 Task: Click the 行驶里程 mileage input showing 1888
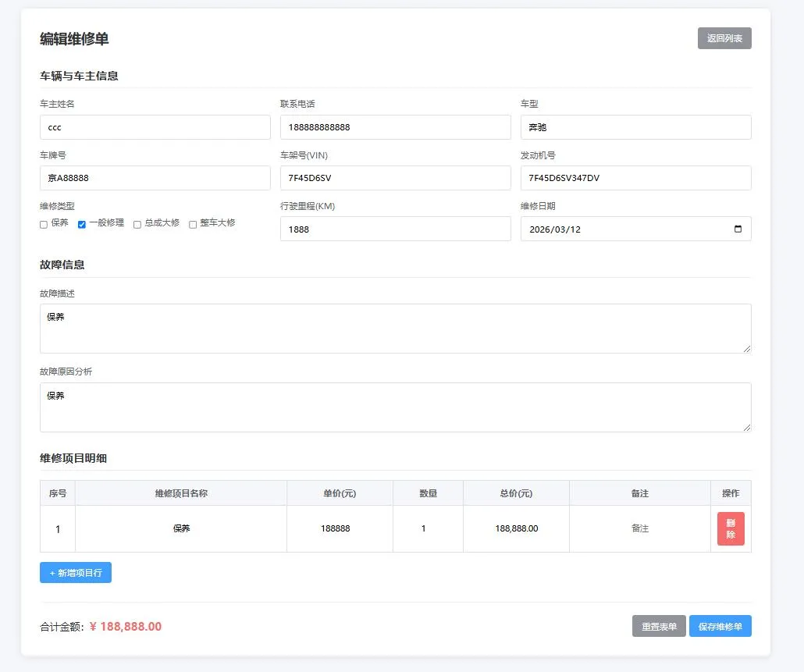[x=395, y=229]
